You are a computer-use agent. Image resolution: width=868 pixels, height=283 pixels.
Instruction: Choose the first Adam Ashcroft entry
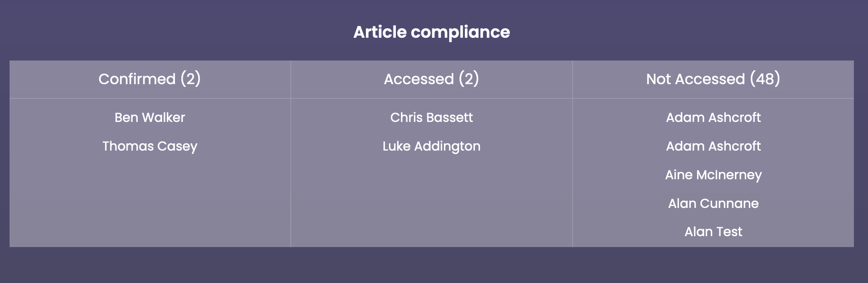click(713, 117)
